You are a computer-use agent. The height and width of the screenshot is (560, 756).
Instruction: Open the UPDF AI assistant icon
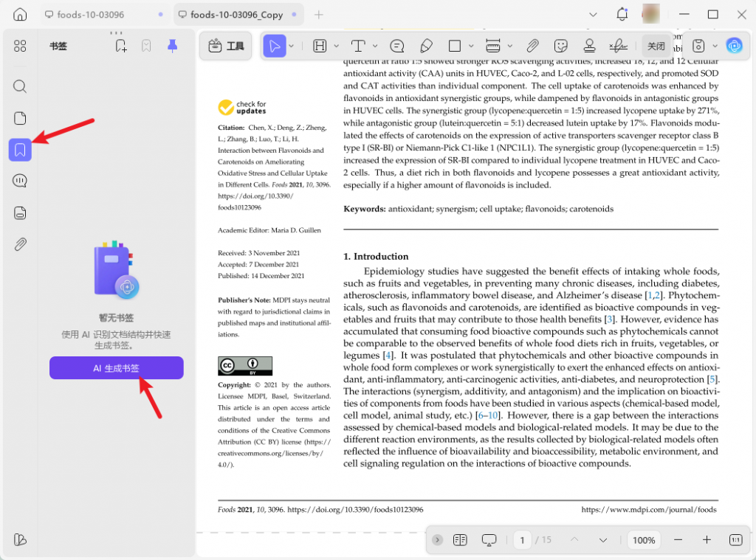734,46
